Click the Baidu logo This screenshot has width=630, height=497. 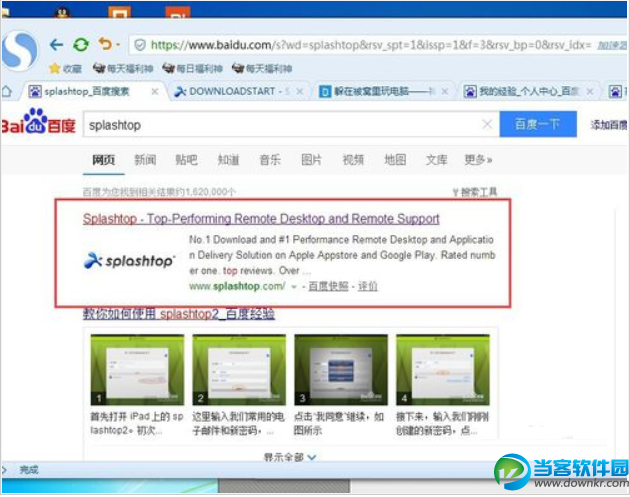38,122
